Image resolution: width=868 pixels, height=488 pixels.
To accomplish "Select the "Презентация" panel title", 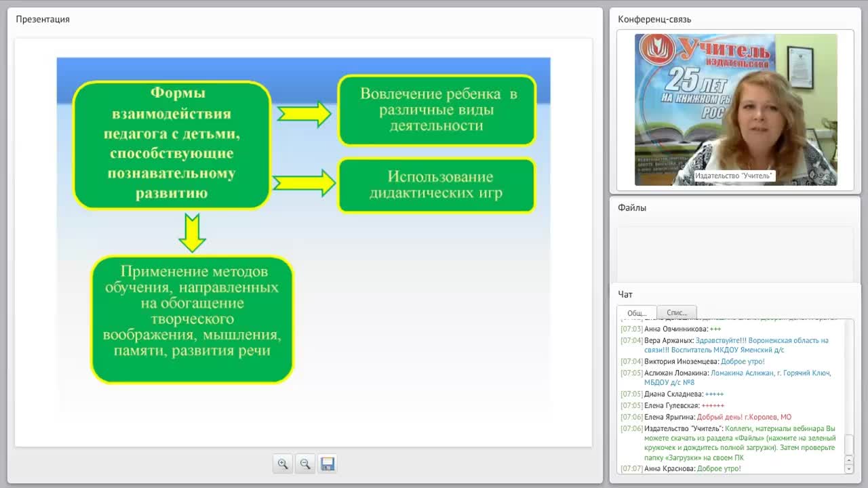I will pos(43,19).
